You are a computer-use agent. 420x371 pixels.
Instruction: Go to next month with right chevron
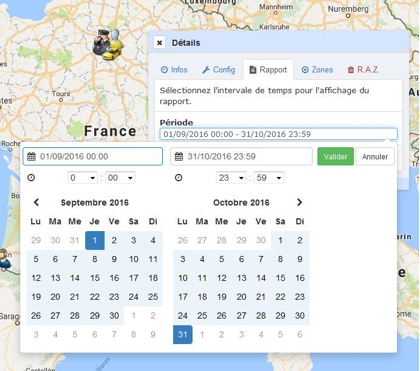pos(299,202)
